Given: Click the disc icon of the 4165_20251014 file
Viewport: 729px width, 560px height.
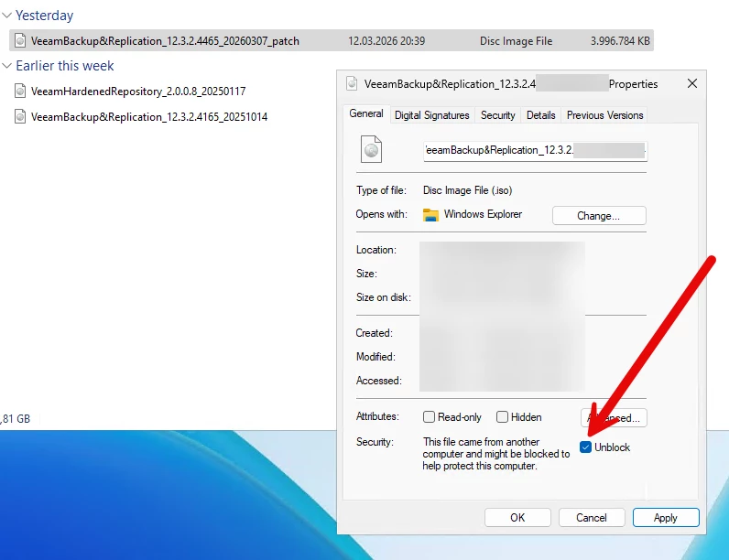Looking at the screenshot, I should tap(20, 116).
